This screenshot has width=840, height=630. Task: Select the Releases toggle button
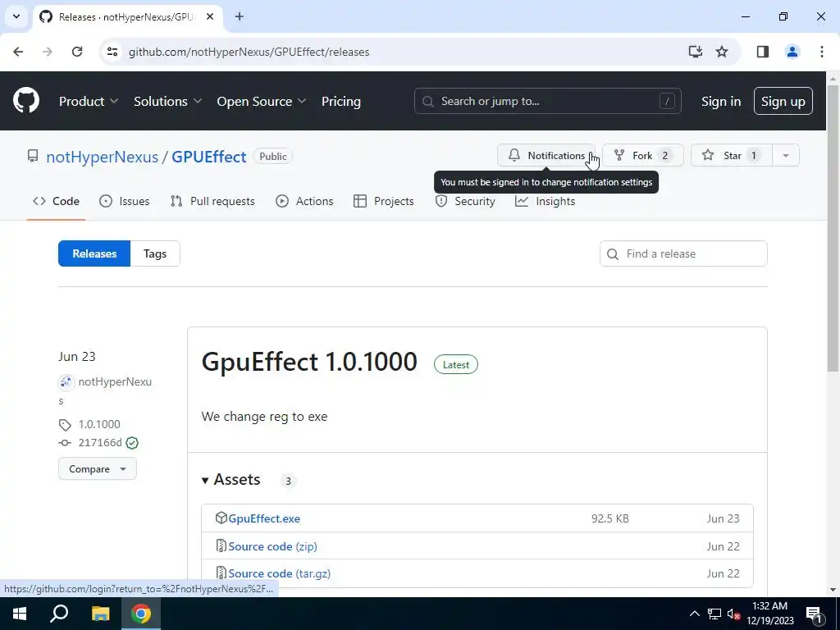(94, 253)
